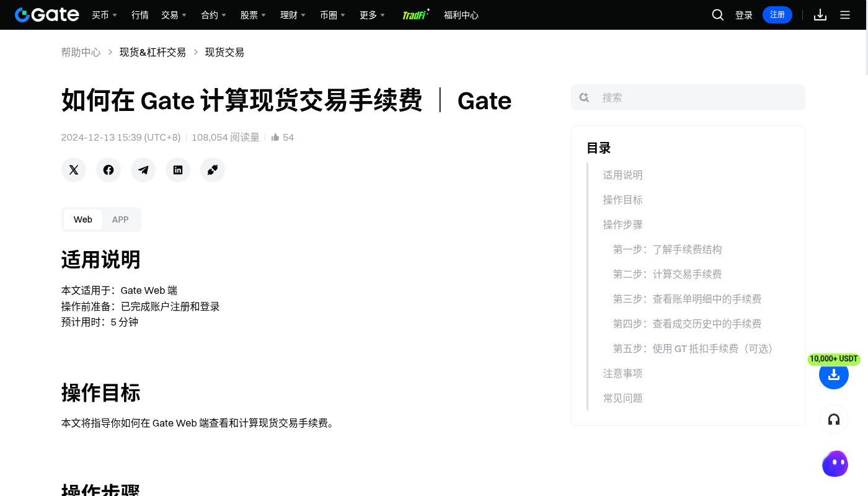The height and width of the screenshot is (496, 868).
Task: Jump to 第二步：计算交易手续费
Action: [x=667, y=274]
